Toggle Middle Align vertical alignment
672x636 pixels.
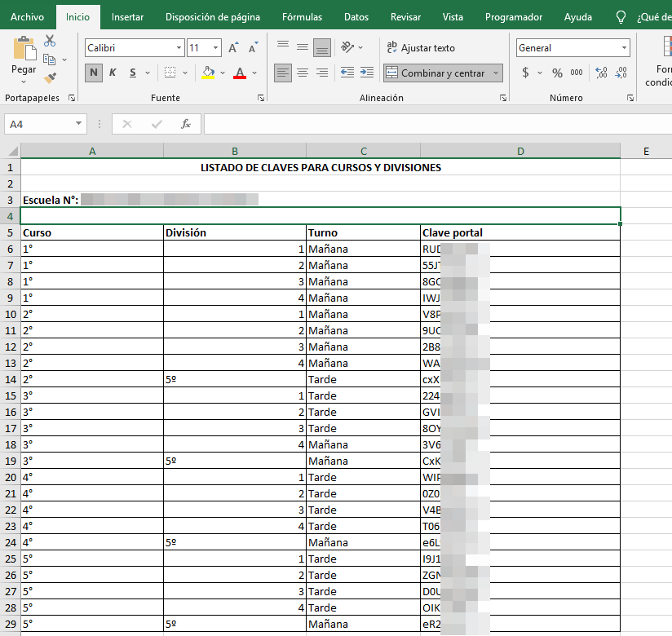[x=302, y=46]
